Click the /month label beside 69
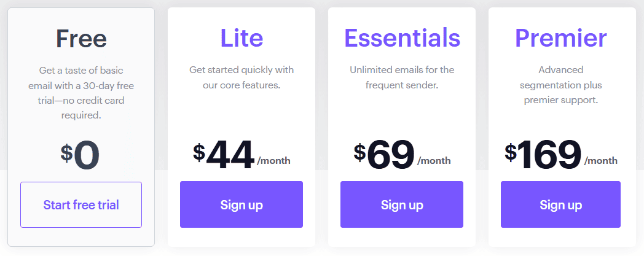Viewport: 644px width, 256px height. coord(434,160)
